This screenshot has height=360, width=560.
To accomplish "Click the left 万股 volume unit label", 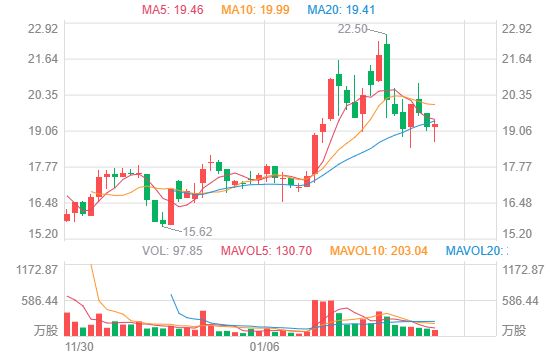I will (46, 330).
